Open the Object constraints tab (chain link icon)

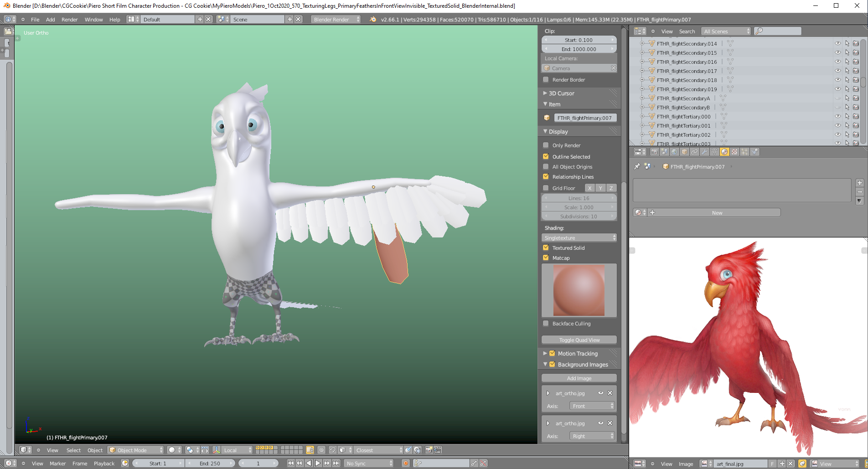(x=694, y=152)
